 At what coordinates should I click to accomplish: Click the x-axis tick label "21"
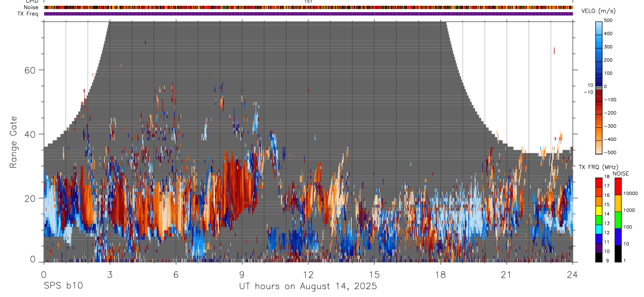point(507,274)
